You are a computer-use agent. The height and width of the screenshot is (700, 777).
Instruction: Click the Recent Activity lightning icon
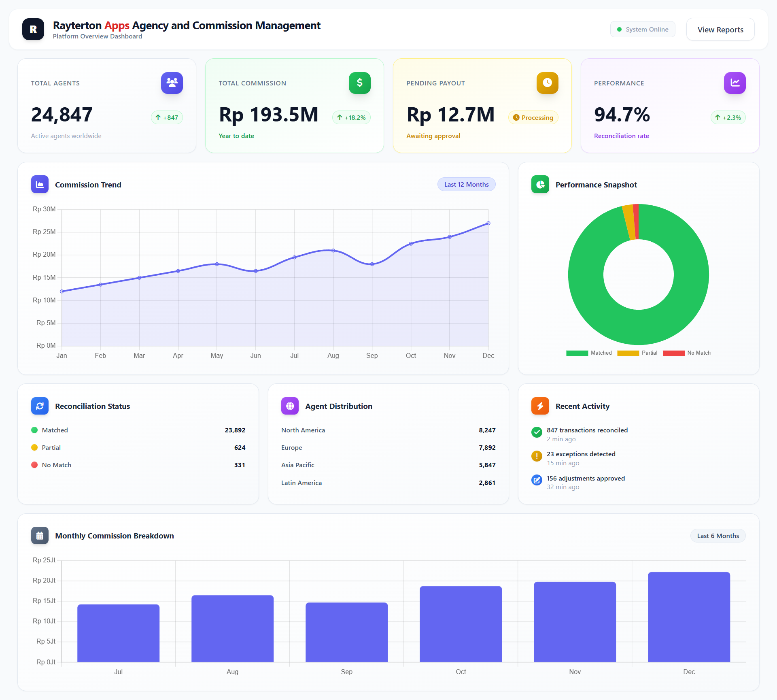click(x=540, y=406)
